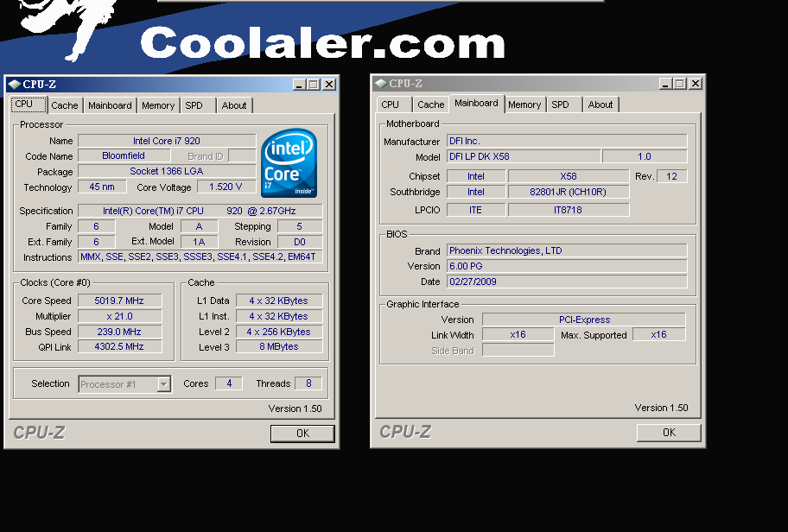Click the Revision value 'D0'
This screenshot has width=788, height=532.
point(300,242)
